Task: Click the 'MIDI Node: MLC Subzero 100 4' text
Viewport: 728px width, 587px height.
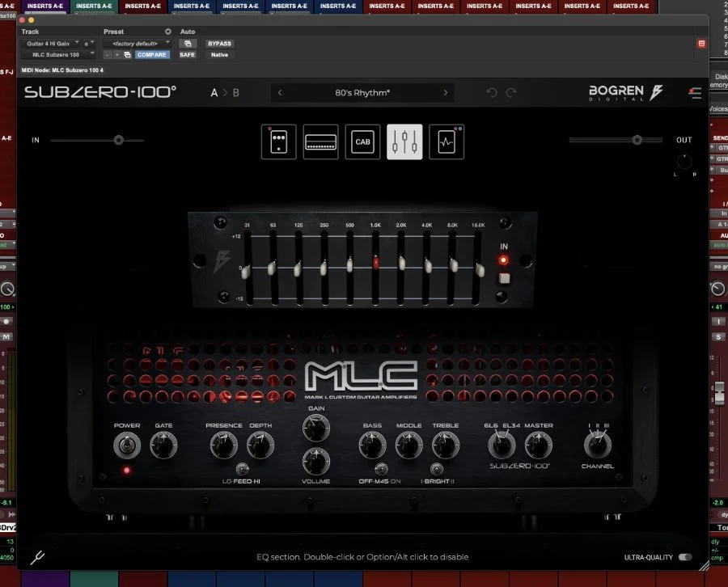Action: point(62,70)
